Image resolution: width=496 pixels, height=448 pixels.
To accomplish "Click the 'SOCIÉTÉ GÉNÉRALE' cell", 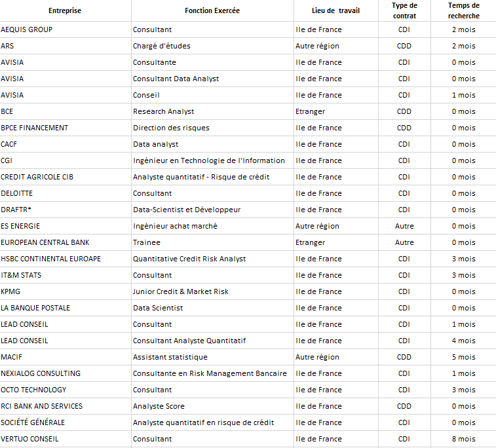I will click(66, 422).
